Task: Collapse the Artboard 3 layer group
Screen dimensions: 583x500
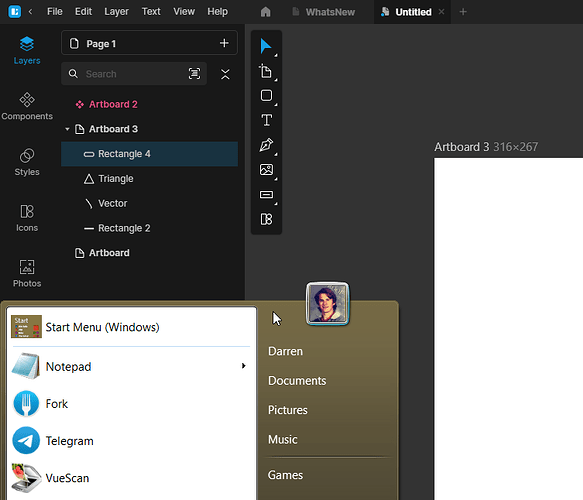Action: tap(67, 129)
